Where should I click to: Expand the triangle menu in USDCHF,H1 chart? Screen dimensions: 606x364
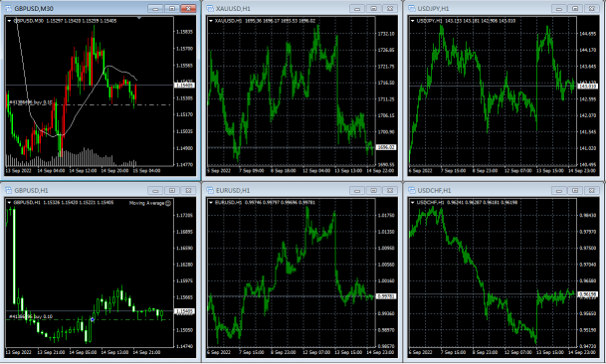coord(412,203)
